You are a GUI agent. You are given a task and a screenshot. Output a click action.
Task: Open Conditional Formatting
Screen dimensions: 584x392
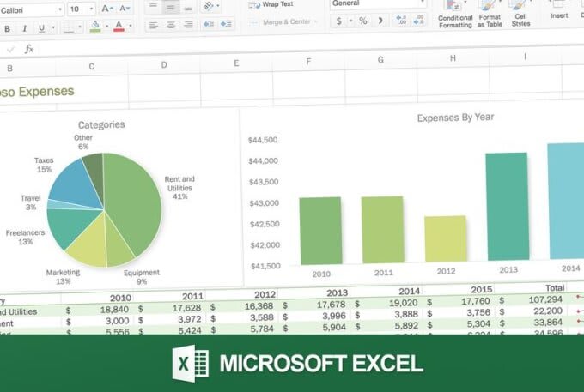tap(455, 15)
